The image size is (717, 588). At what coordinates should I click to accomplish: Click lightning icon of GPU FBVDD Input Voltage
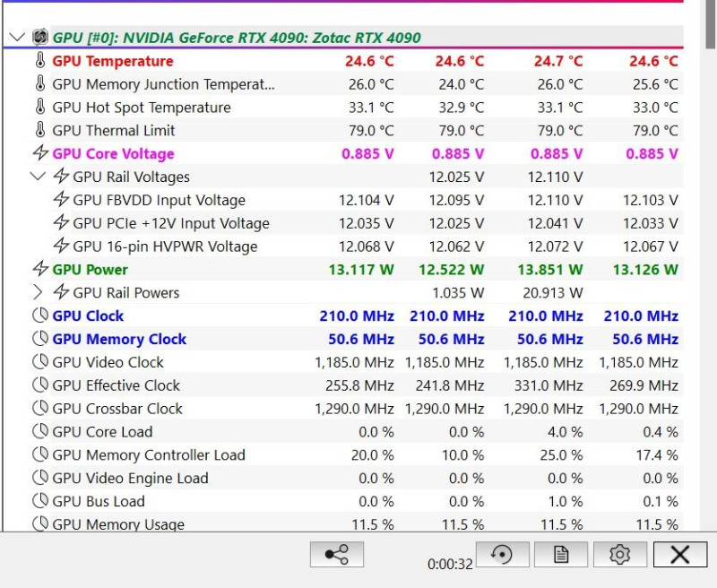click(61, 199)
